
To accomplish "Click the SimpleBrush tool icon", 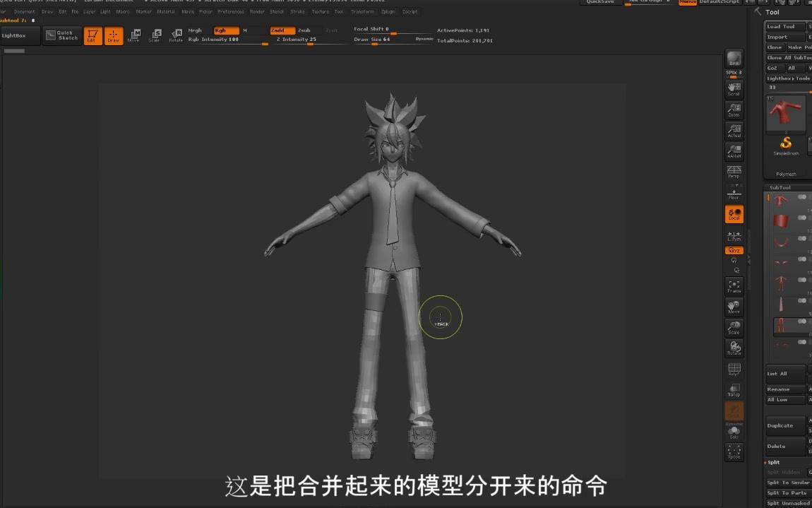I will pos(786,145).
